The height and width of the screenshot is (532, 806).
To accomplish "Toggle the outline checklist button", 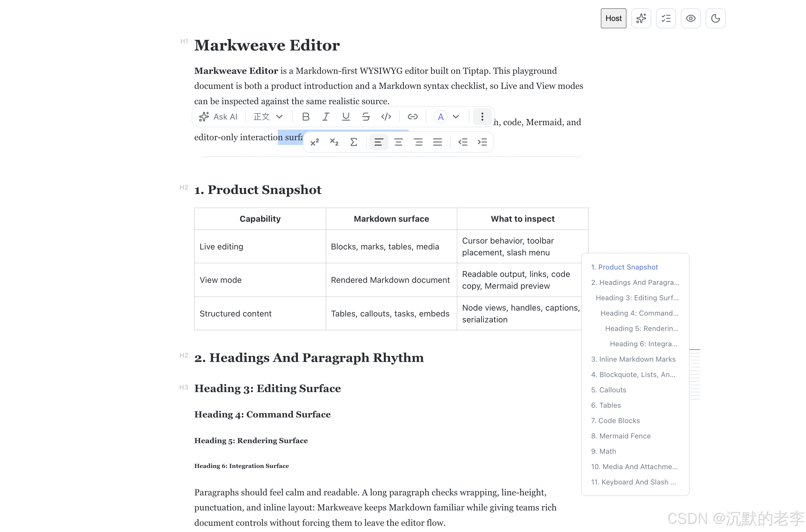I will tap(666, 18).
